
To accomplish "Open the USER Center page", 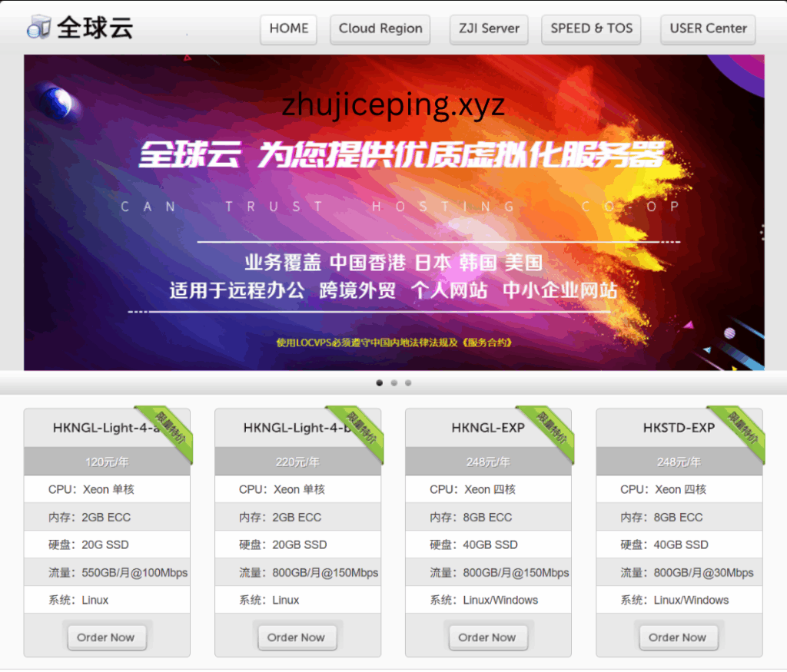I will tap(708, 29).
